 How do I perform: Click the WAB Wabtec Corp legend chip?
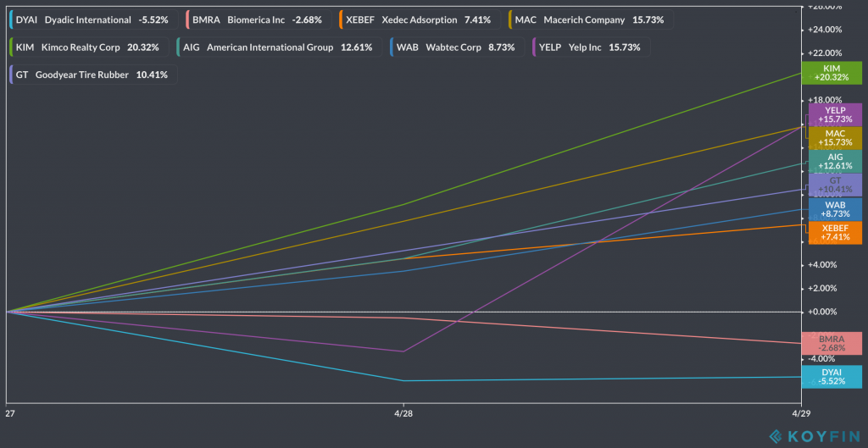[454, 47]
